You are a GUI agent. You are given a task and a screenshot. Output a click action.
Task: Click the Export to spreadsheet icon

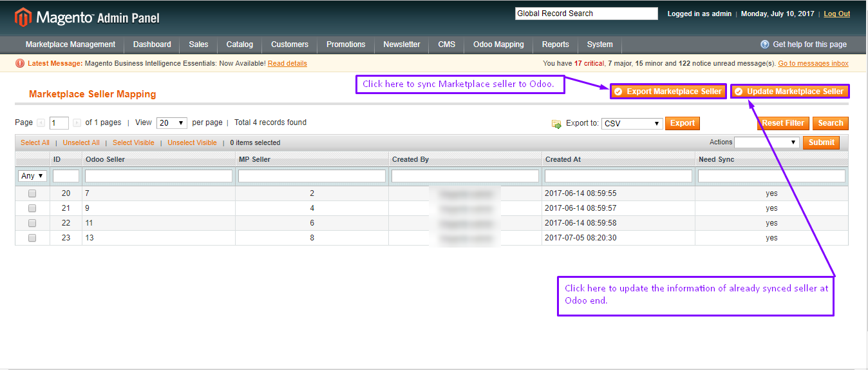pos(556,124)
